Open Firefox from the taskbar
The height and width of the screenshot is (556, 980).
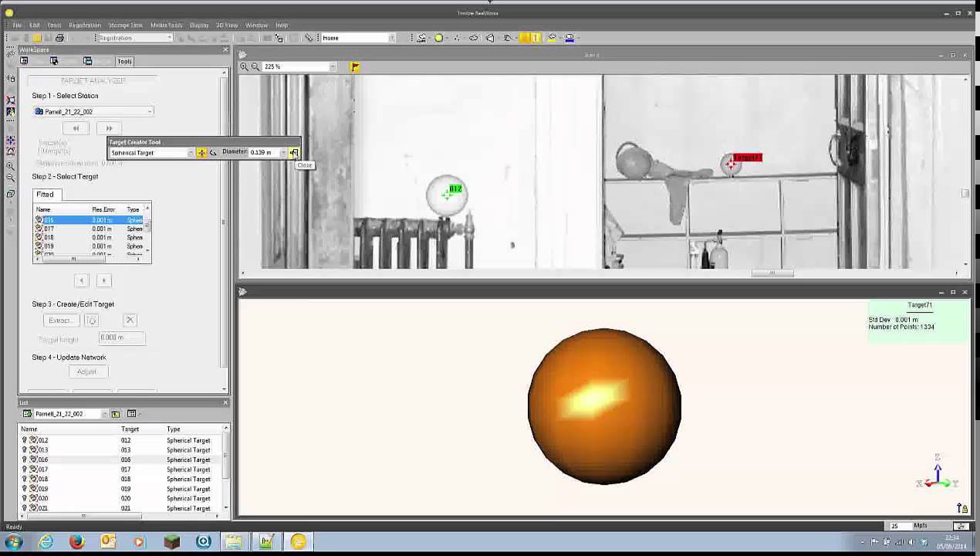point(76,542)
